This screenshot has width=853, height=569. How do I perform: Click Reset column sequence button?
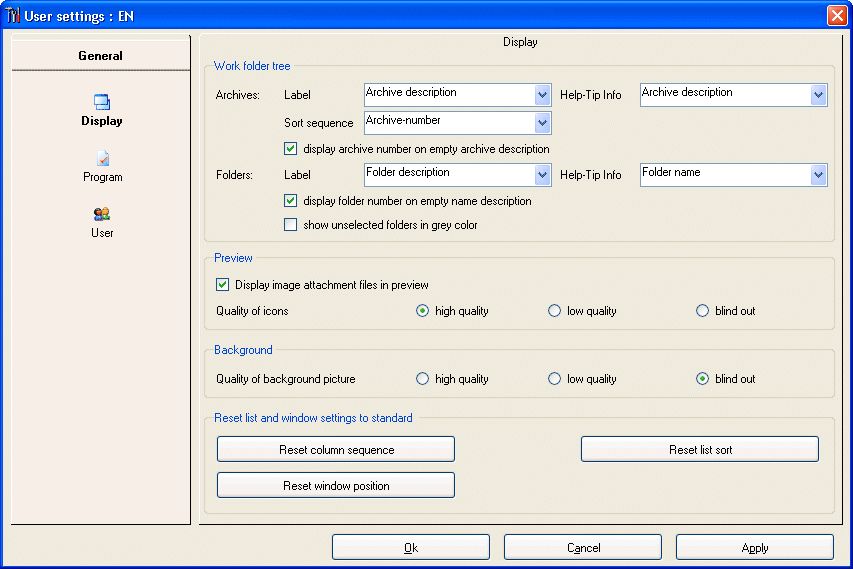(x=336, y=449)
